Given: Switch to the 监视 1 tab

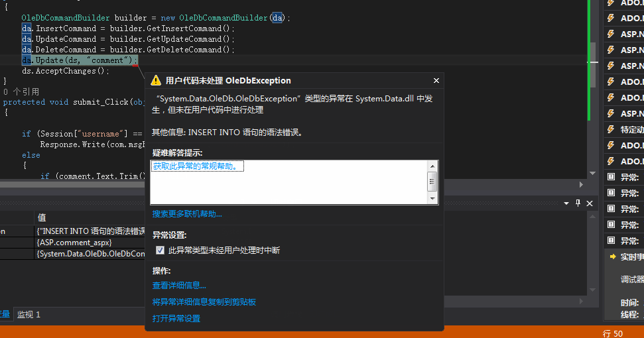Looking at the screenshot, I should [x=29, y=315].
